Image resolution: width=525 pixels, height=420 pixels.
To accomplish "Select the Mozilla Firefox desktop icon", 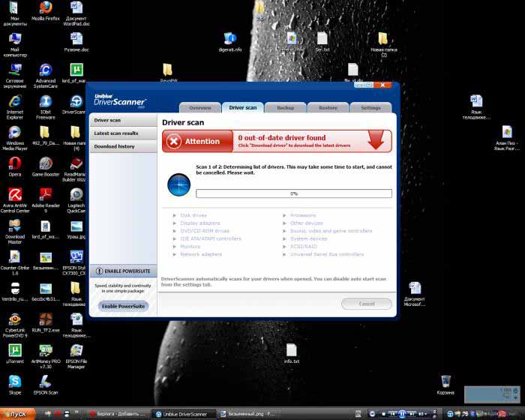I will point(46,10).
